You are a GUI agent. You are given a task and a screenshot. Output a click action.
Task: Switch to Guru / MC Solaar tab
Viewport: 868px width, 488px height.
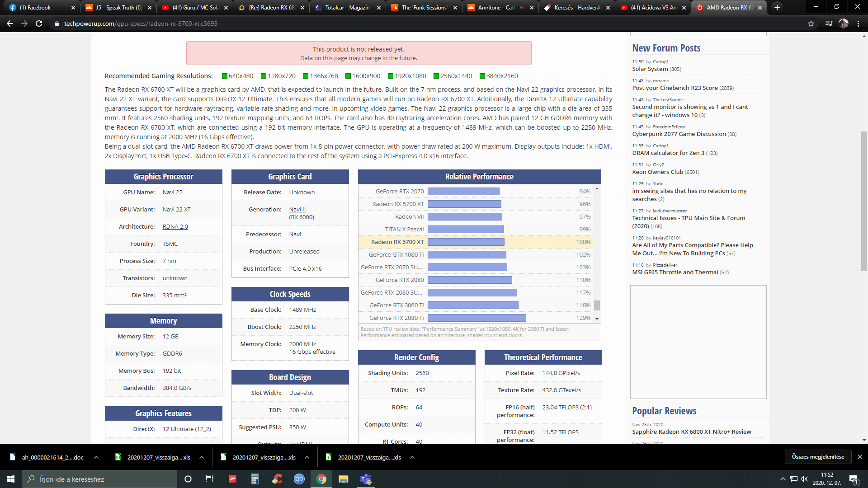tap(195, 8)
